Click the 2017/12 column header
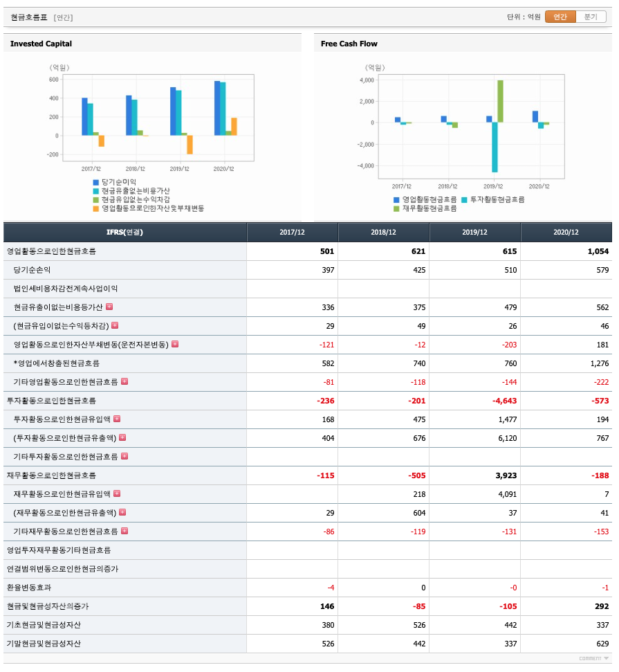The height and width of the screenshot is (672, 619). tap(292, 233)
